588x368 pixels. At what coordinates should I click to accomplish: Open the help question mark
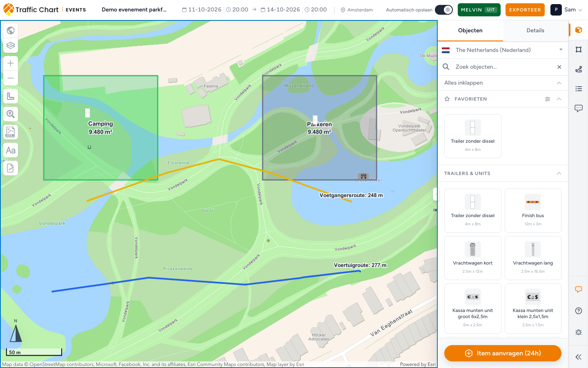tap(579, 311)
